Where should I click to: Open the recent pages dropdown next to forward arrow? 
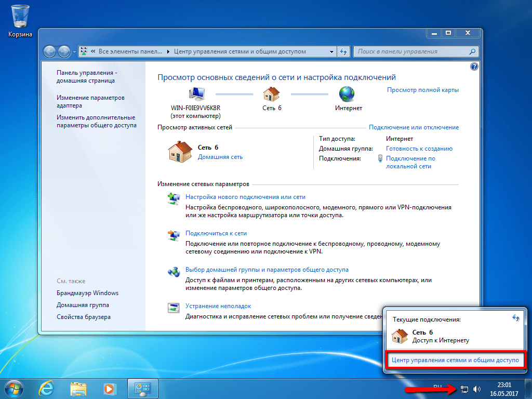point(73,51)
